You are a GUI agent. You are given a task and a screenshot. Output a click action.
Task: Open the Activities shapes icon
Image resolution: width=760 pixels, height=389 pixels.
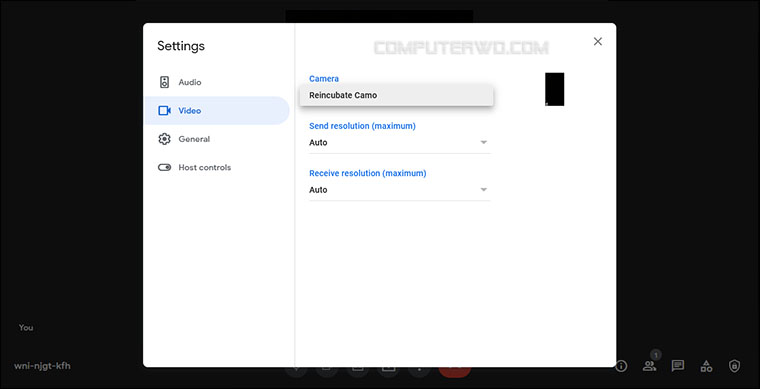[706, 366]
